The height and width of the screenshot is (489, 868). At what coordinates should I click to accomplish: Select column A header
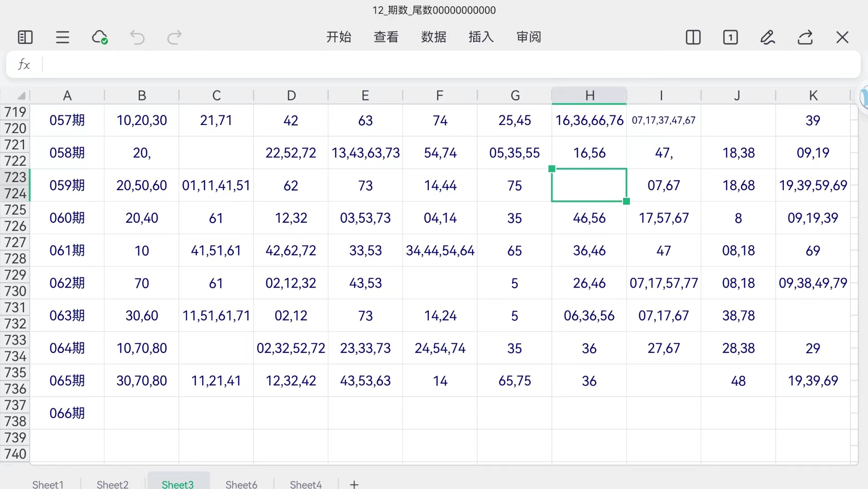tap(67, 96)
